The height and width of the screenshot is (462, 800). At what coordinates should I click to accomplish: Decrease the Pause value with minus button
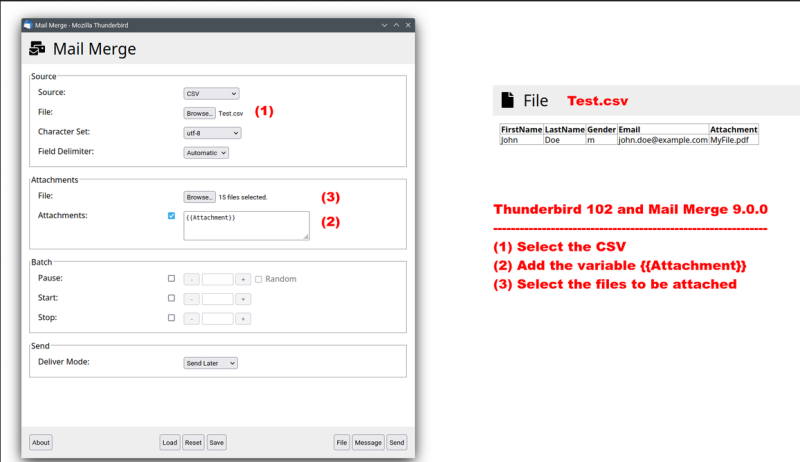191,279
